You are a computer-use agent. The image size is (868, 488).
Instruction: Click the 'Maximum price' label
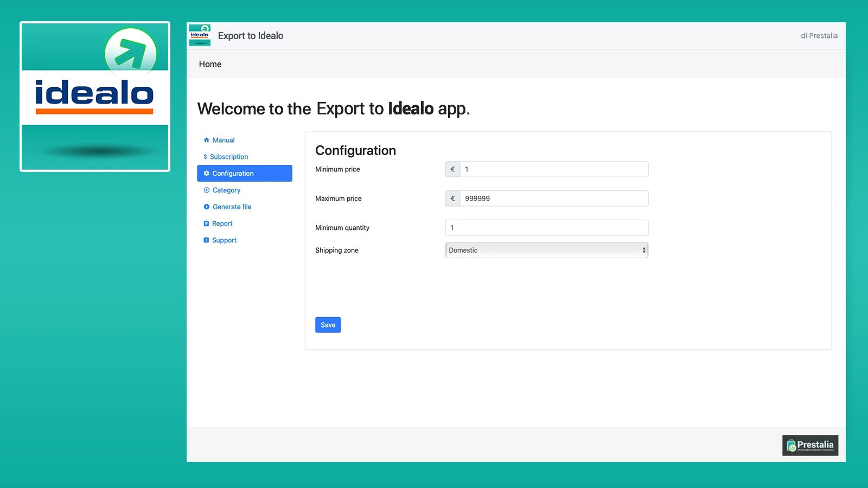[x=339, y=198]
